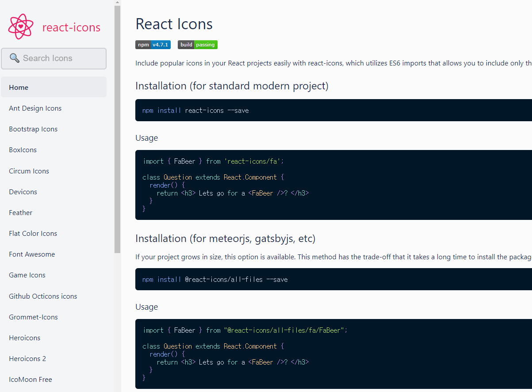Open Ant Design Icons set

[35, 108]
